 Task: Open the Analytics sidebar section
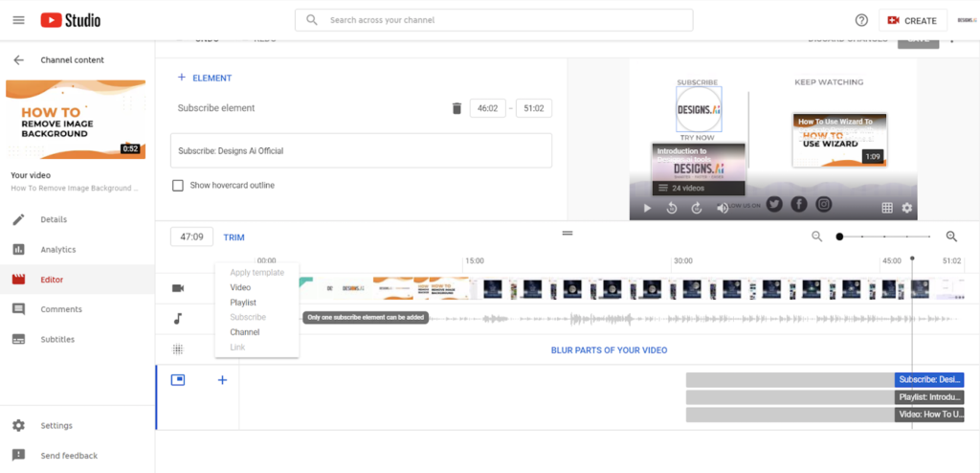57,250
